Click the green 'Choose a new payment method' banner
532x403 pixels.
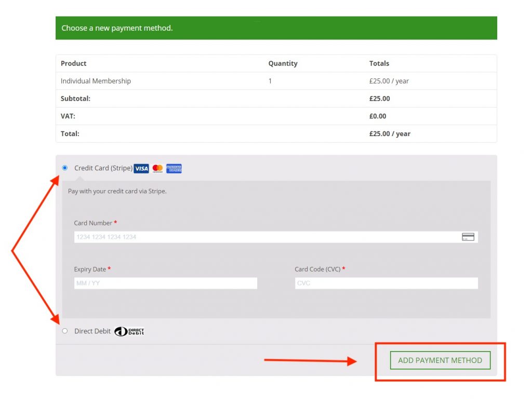(276, 28)
